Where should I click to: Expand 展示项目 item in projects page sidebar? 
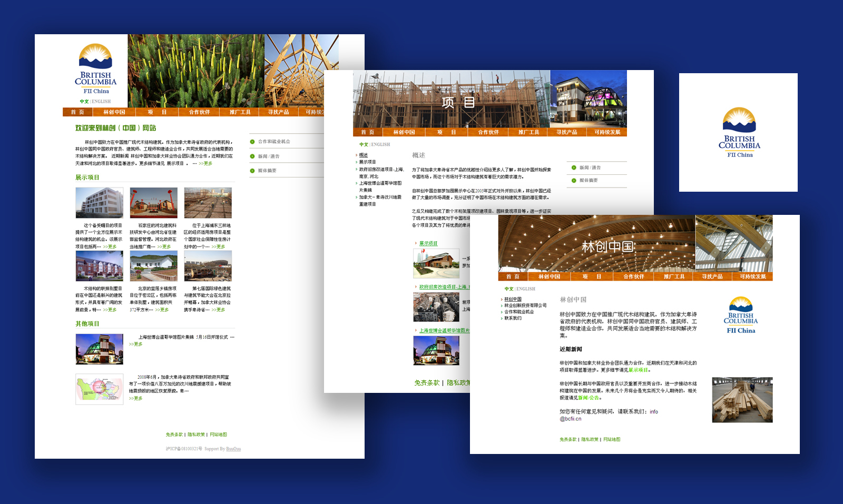(367, 162)
